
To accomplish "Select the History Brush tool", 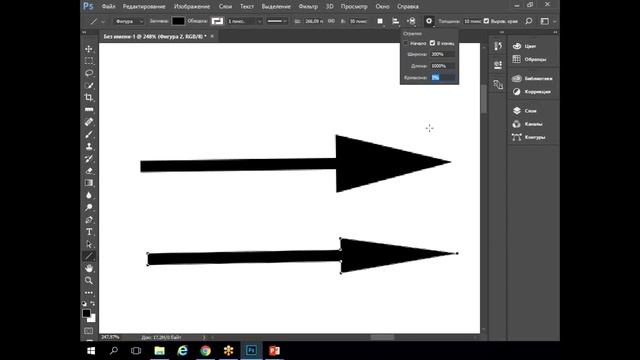I will (89, 159).
